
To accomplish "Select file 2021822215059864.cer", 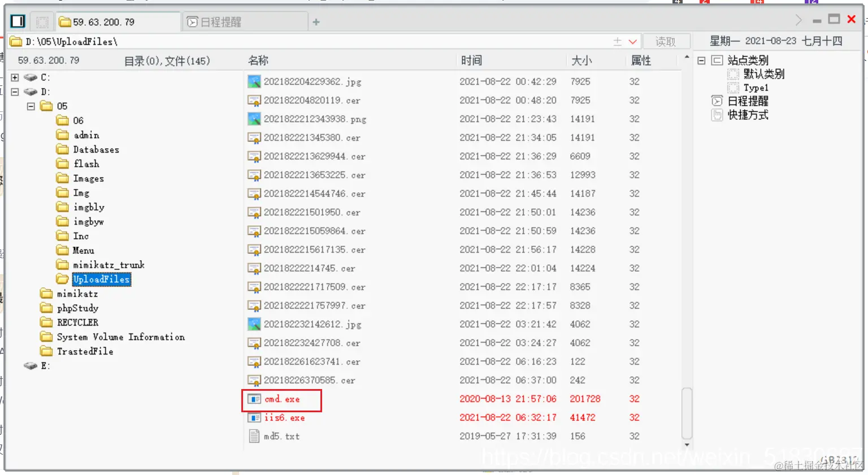I will 315,231.
